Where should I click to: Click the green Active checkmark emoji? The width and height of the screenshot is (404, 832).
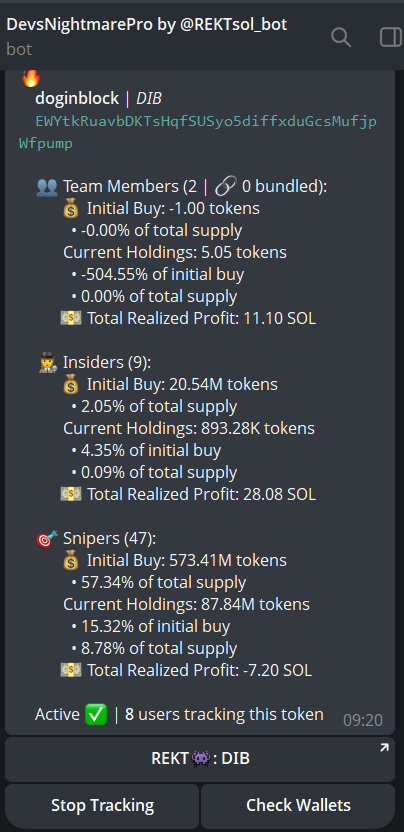pos(96,715)
